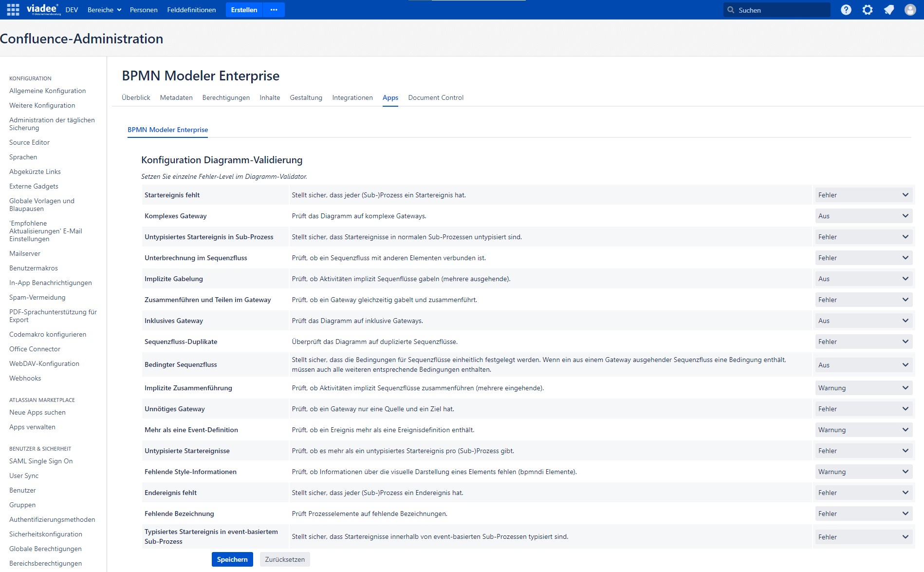Open Office Connector sidebar link
Image resolution: width=924 pixels, height=572 pixels.
tap(35, 349)
